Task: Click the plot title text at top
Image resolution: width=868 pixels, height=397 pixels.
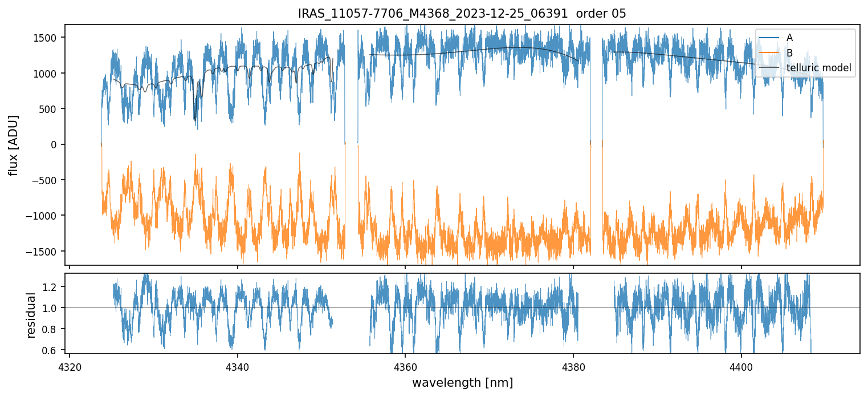Action: click(x=462, y=14)
